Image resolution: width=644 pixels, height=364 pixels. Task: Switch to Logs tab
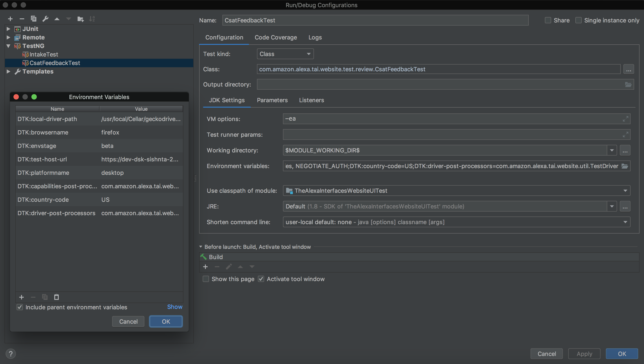[x=315, y=37]
